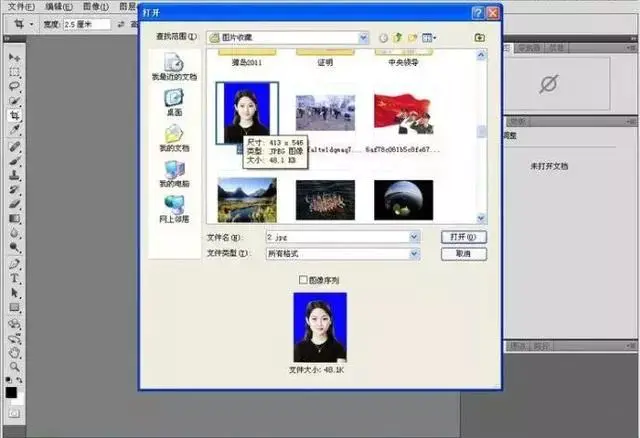The width and height of the screenshot is (640, 438).
Task: Click the Open (打开) button
Action: (x=462, y=237)
